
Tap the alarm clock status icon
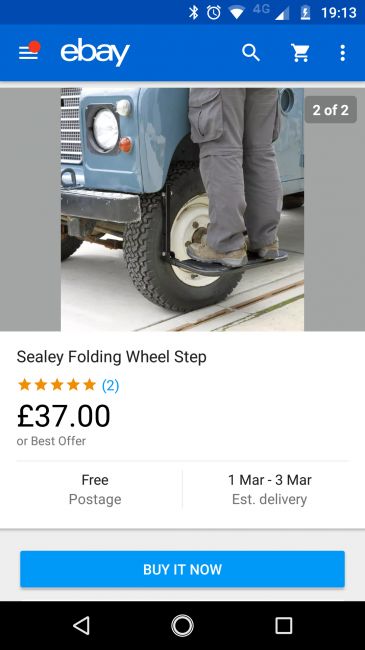(214, 12)
